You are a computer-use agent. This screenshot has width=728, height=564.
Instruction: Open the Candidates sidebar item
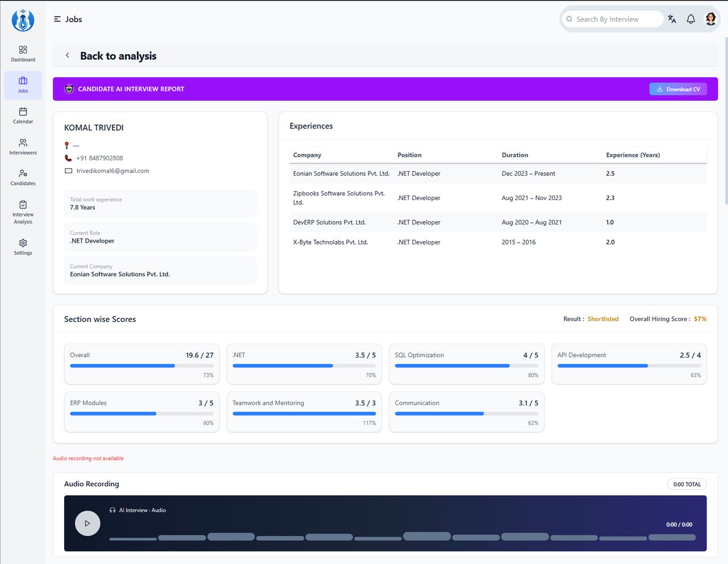[x=23, y=177]
